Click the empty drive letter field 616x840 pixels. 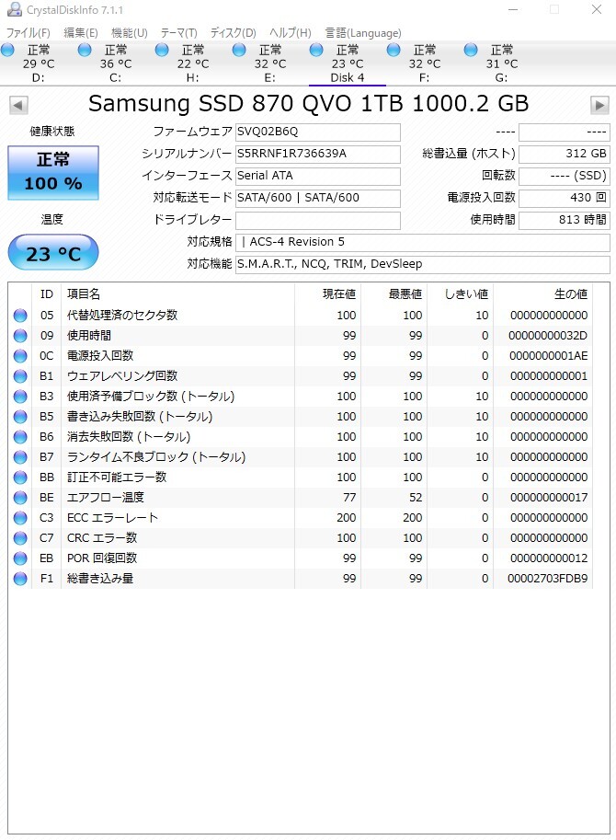click(x=318, y=220)
